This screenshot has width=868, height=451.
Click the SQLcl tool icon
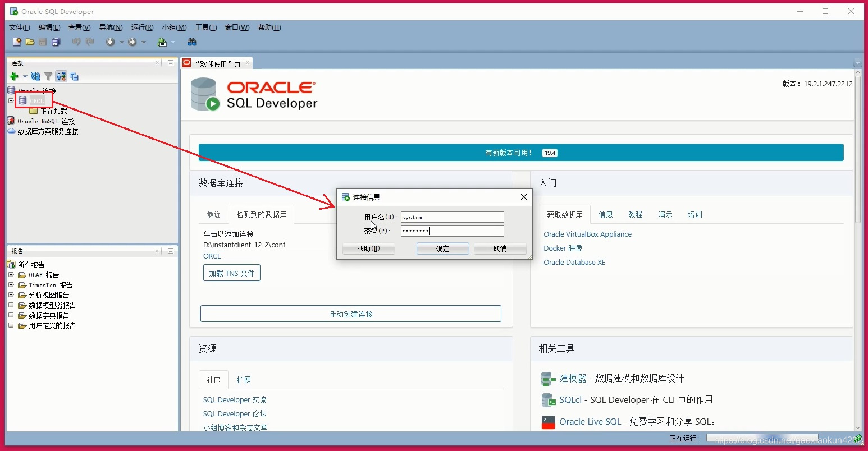point(548,400)
